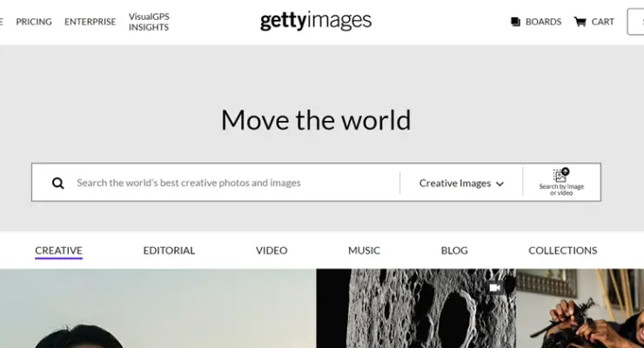Click the search text input field
Image resolution: width=644 pixels, height=348 pixels.
pos(234,183)
